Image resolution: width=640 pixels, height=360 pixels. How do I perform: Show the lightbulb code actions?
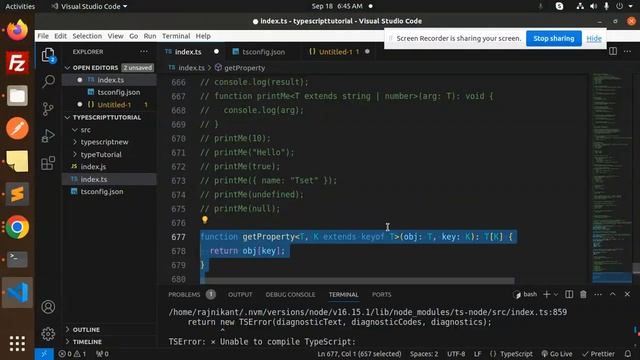(x=204, y=220)
